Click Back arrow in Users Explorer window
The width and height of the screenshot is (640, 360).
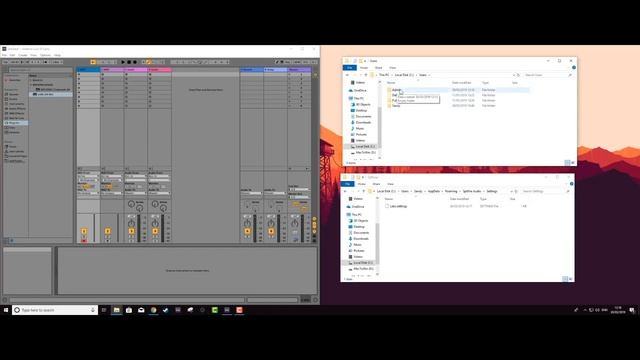click(347, 75)
